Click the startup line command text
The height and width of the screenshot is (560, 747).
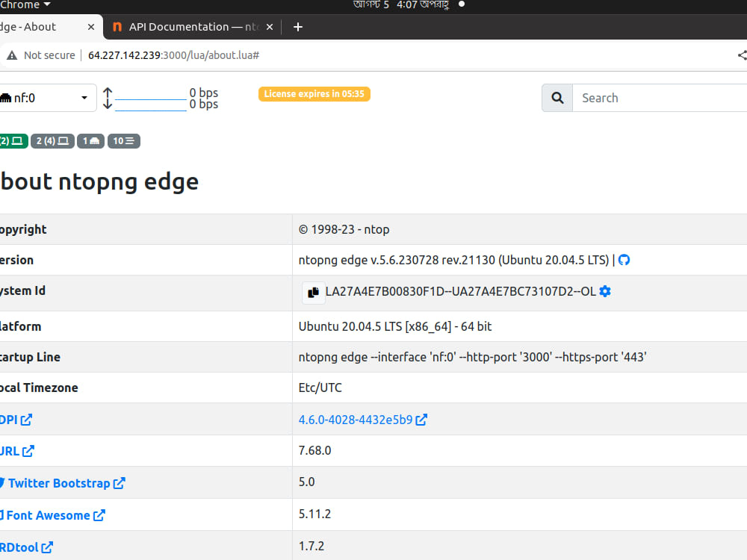pyautogui.click(x=472, y=357)
